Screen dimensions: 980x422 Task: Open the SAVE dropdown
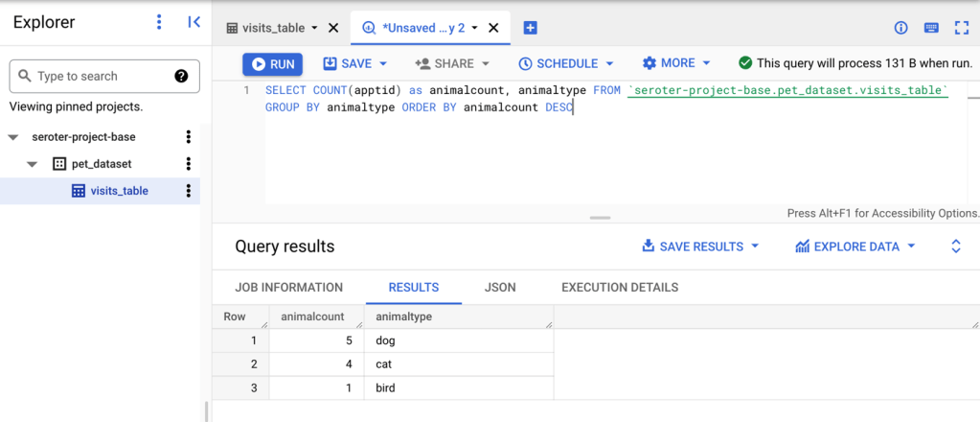click(x=354, y=63)
